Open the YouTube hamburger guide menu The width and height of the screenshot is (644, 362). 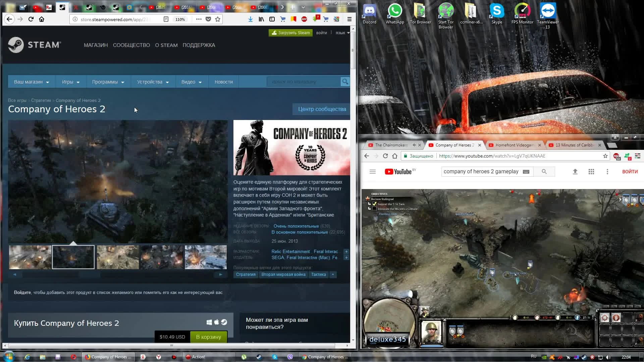pos(372,172)
